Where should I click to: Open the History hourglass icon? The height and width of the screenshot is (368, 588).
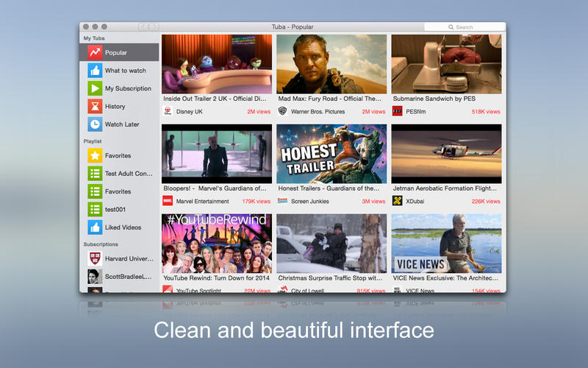[95, 106]
